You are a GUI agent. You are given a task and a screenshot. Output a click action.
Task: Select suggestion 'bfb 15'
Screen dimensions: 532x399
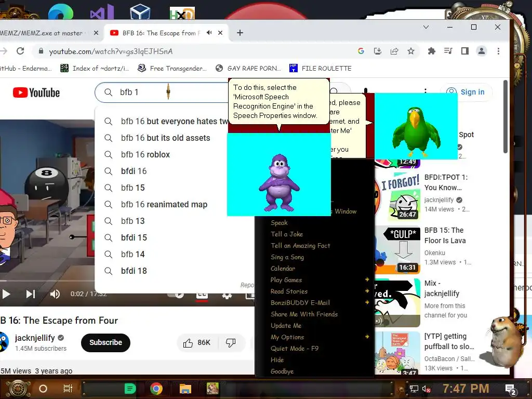click(132, 188)
